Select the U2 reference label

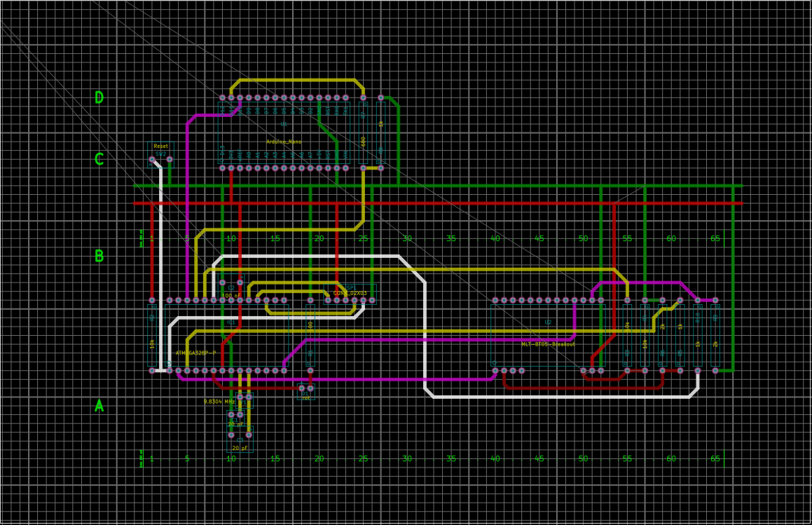[548, 322]
